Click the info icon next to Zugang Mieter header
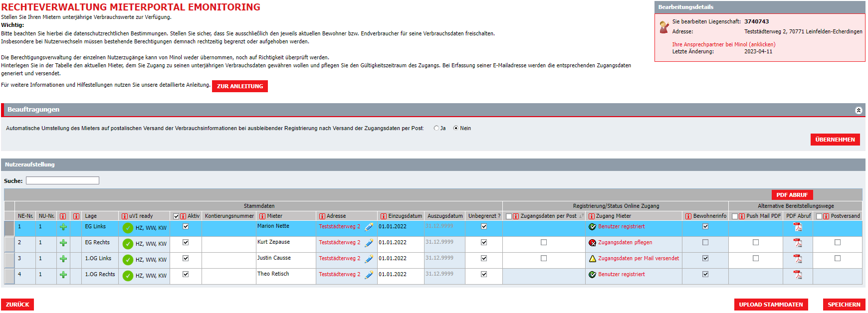The width and height of the screenshot is (868, 313). click(592, 216)
